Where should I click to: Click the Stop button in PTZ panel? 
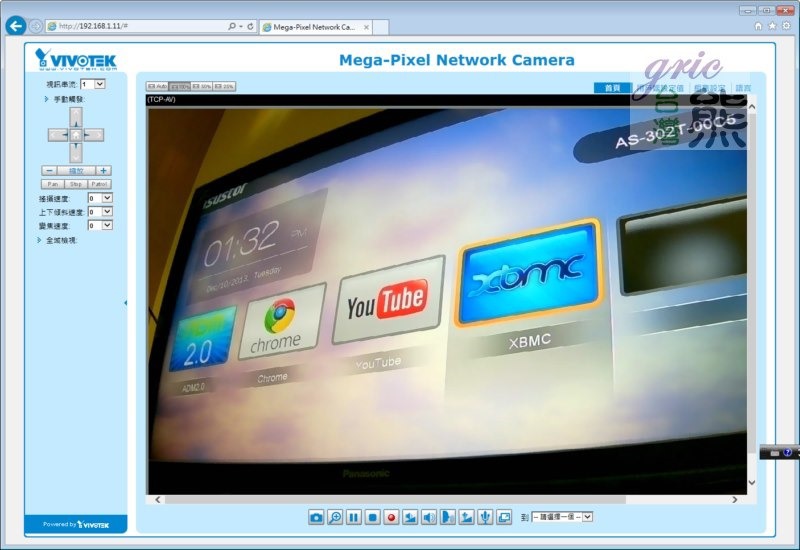point(76,184)
